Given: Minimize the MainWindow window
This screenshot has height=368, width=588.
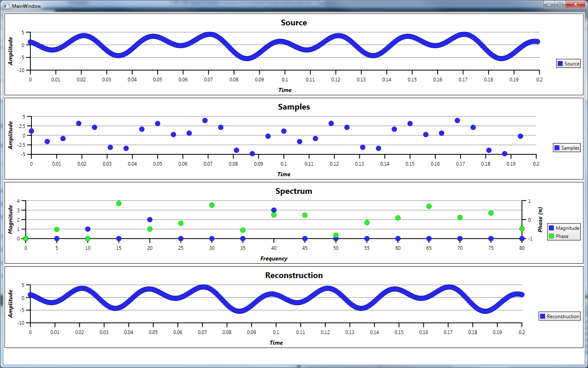Looking at the screenshot, I should [549, 4].
